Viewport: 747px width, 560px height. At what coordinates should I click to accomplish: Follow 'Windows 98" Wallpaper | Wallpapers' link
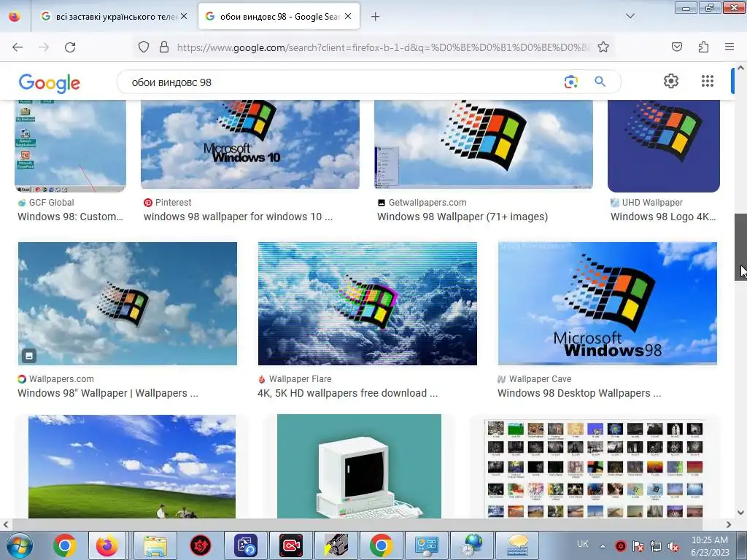(x=108, y=393)
